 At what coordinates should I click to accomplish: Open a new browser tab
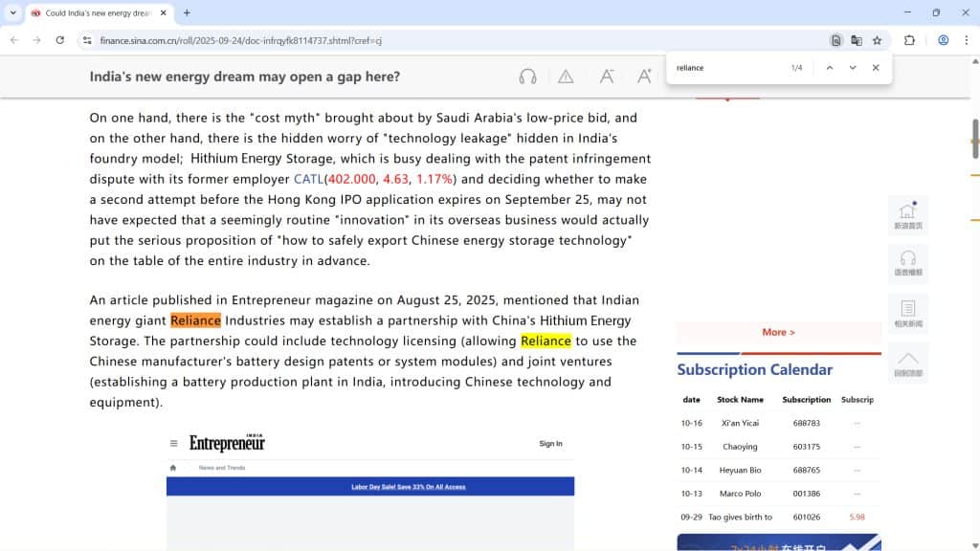pos(187,13)
